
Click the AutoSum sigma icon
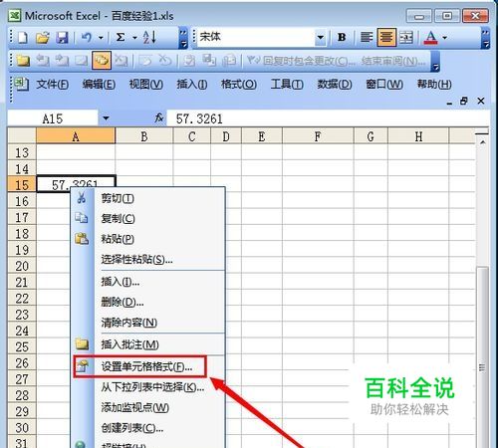pos(121,37)
